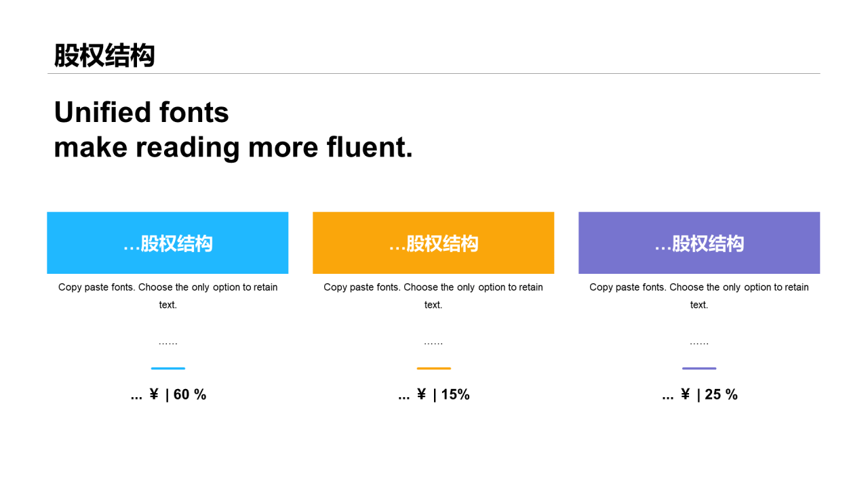Screen dimensions: 868x488
Task: Select the blue …股权结构 header box
Action: [x=167, y=243]
